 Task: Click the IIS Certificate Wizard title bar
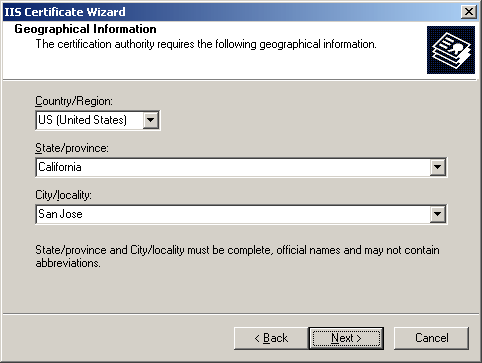click(232, 12)
